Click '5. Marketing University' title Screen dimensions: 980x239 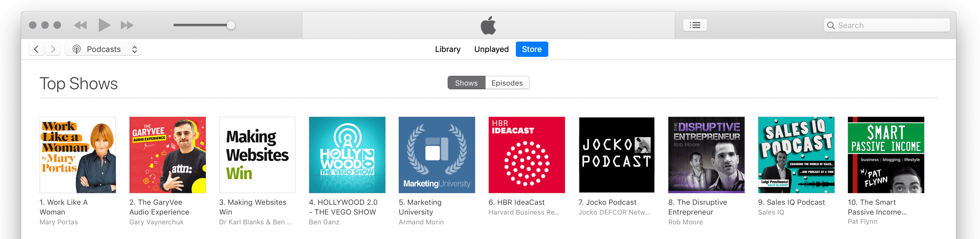click(420, 207)
